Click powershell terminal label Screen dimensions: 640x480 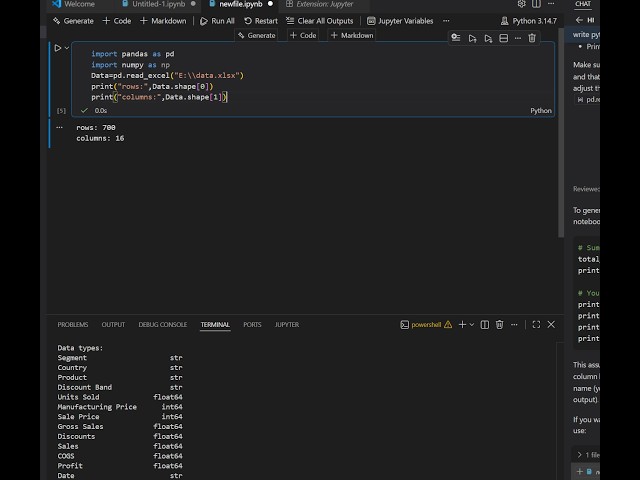coord(426,324)
